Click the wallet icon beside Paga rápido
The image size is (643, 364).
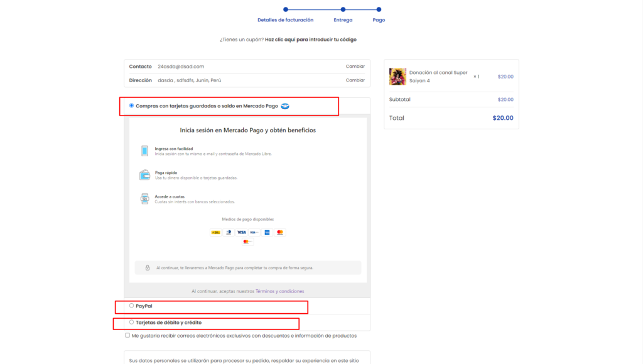tap(144, 175)
